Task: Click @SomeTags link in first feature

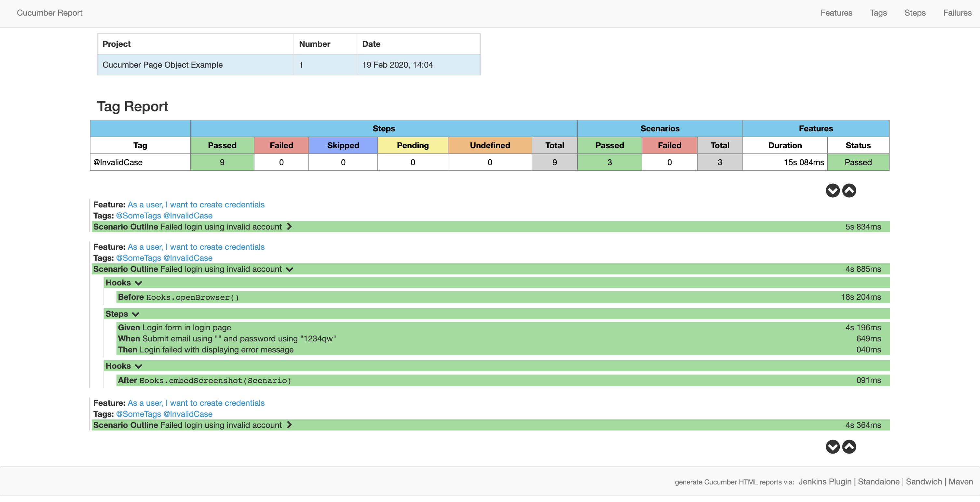Action: coord(139,216)
